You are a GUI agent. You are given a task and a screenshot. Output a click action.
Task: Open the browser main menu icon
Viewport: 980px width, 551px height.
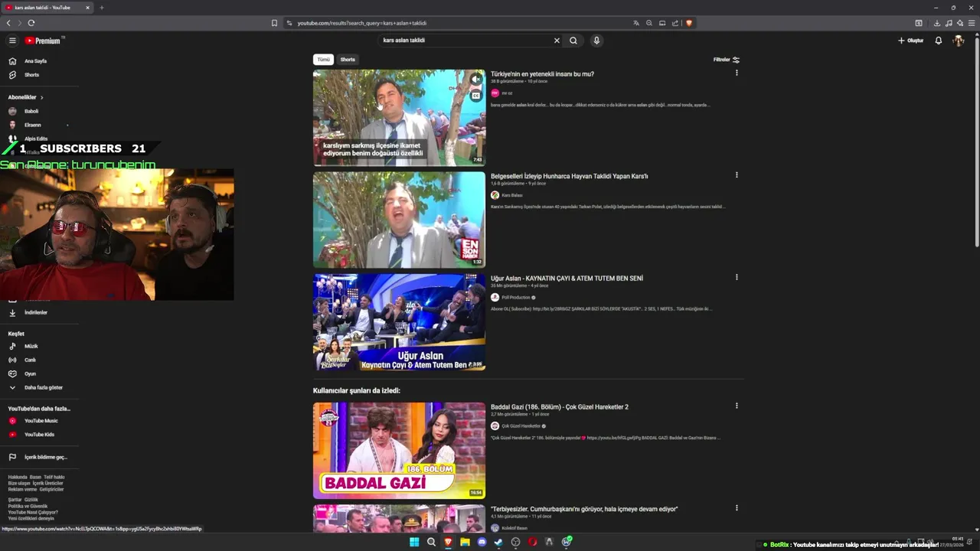point(972,23)
